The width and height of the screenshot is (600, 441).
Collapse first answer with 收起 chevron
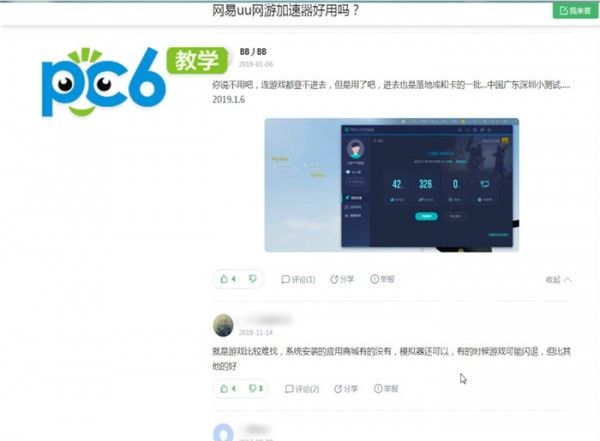point(559,280)
